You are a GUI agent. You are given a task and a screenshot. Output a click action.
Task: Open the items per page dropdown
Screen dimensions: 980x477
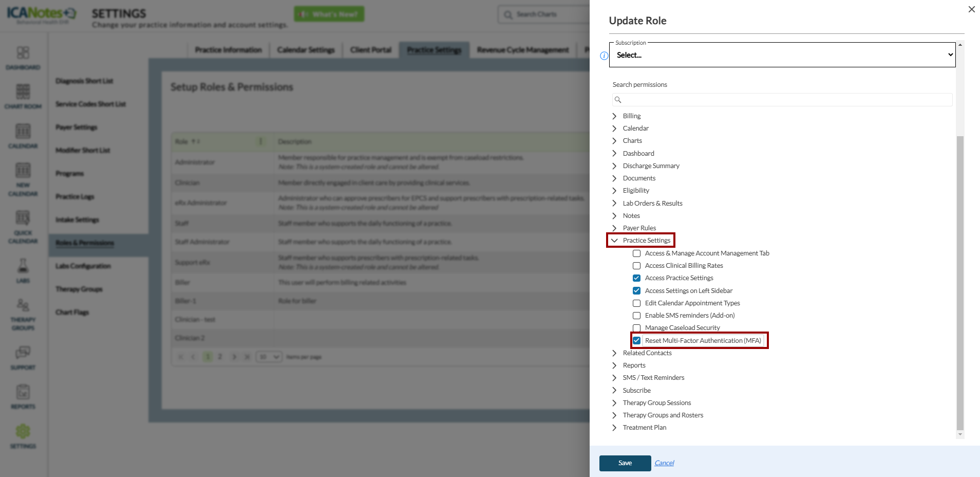[x=269, y=357]
